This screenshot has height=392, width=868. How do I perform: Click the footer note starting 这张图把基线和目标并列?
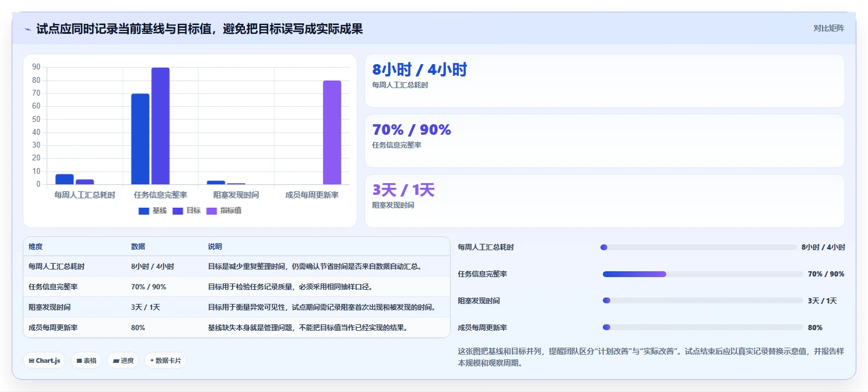pos(651,357)
